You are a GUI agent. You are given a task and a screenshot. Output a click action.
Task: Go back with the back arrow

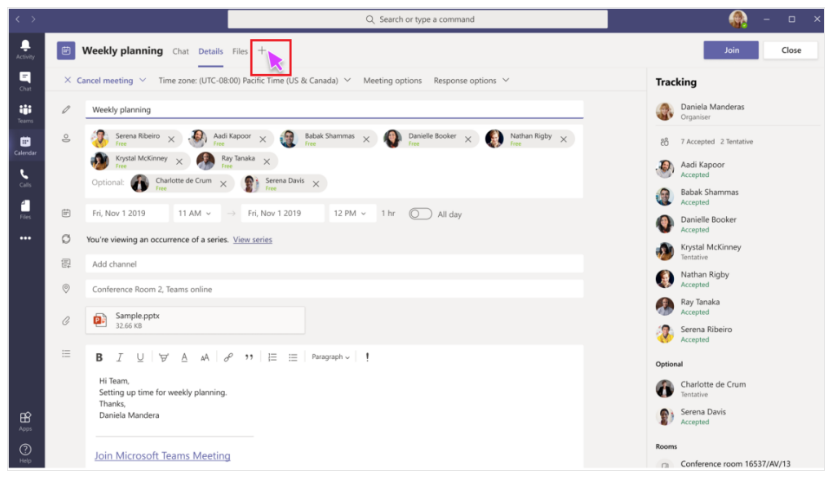click(18, 19)
